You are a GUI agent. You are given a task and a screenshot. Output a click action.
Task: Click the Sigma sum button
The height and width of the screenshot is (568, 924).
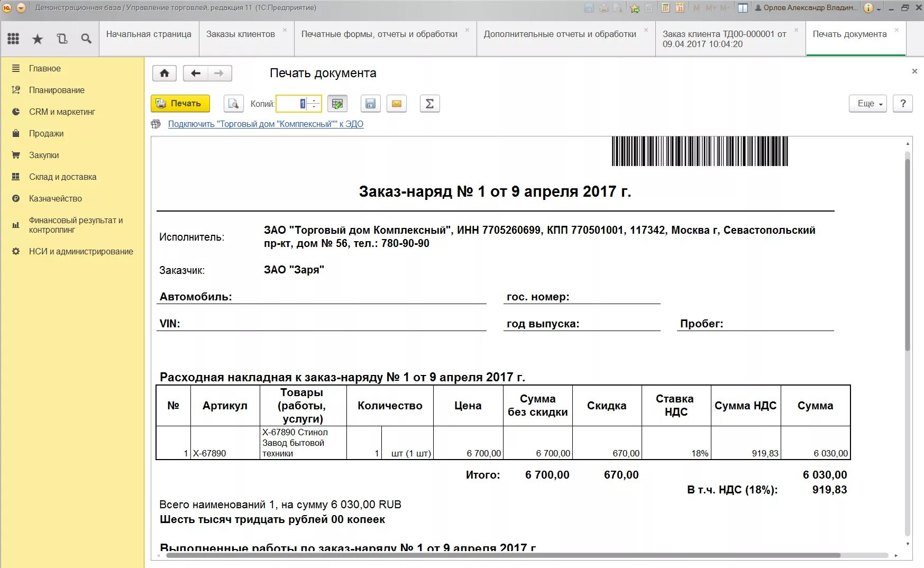pos(429,104)
